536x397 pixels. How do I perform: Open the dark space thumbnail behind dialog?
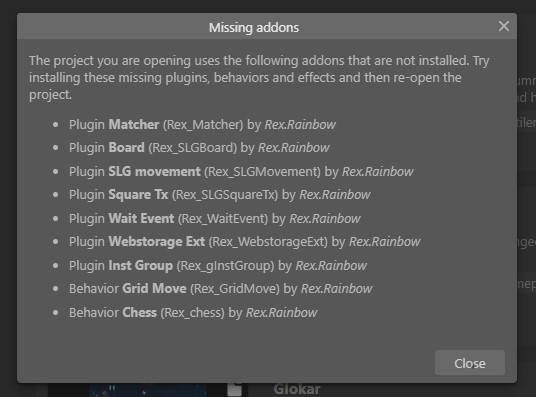point(148,390)
